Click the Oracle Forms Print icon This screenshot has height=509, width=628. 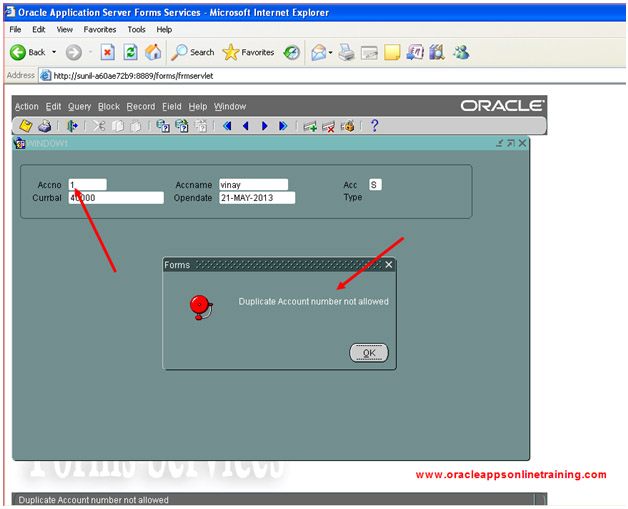(45, 126)
